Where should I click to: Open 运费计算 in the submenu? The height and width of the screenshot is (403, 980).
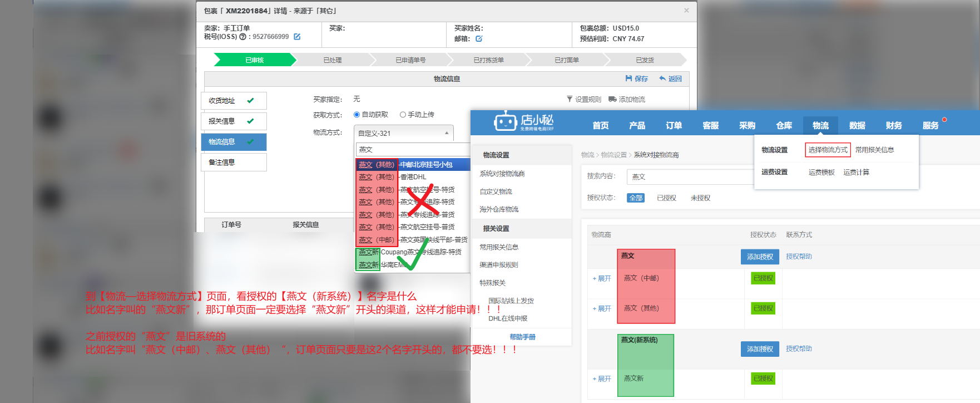tap(857, 173)
